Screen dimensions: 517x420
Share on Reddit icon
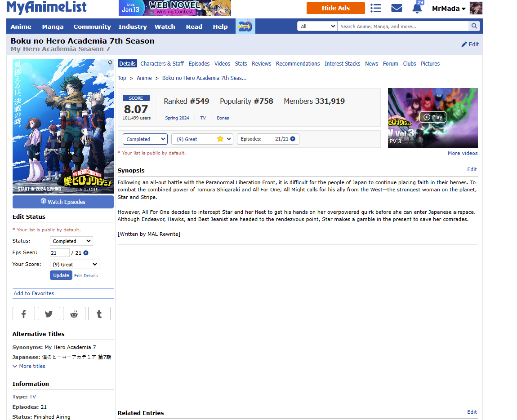(74, 314)
